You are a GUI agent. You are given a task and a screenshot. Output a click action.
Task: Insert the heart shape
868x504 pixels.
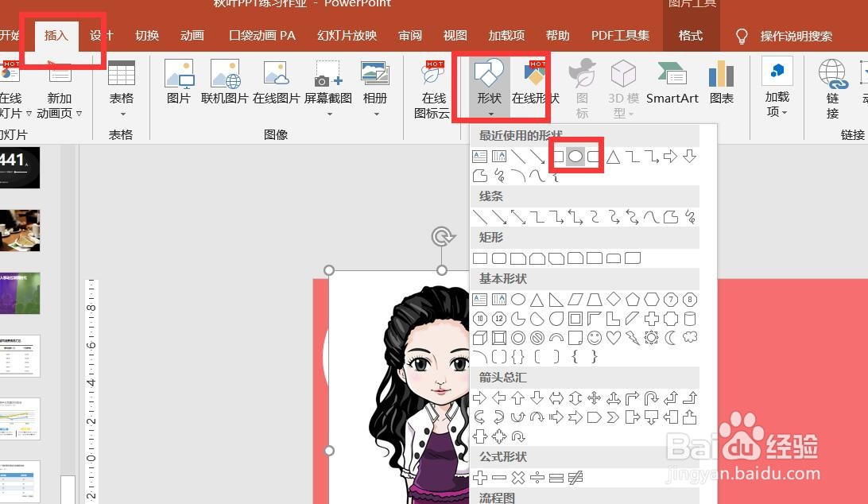[x=614, y=338]
